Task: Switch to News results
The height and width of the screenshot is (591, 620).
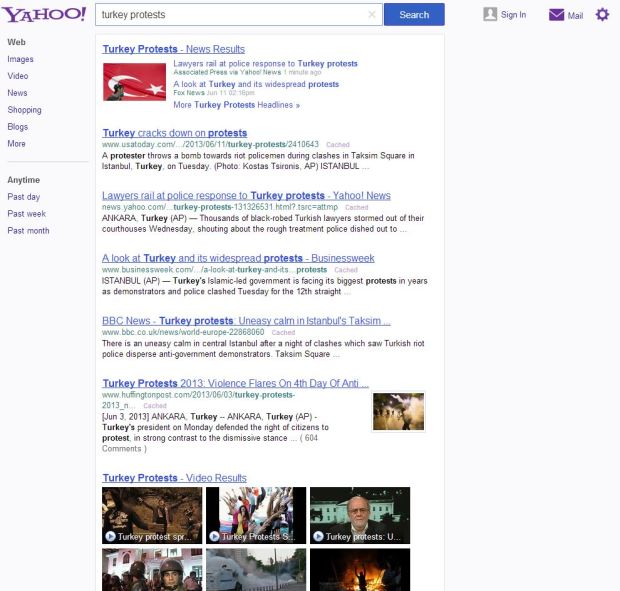Action: [x=17, y=93]
